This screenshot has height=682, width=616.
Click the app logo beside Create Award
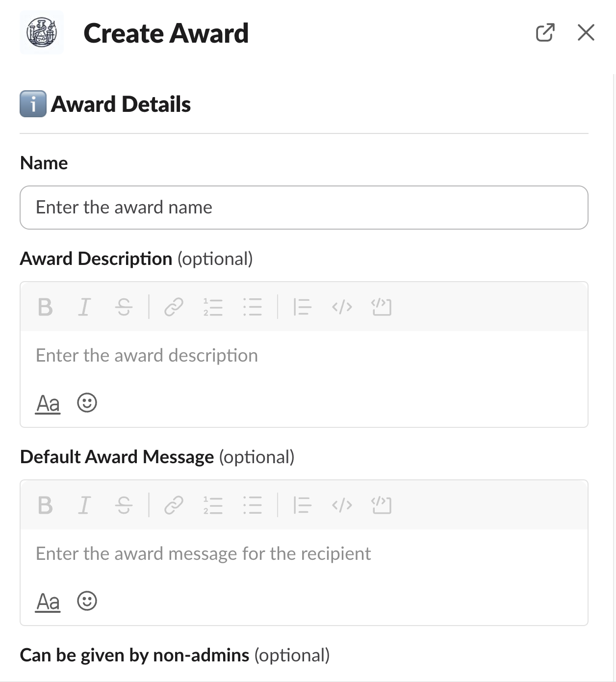coord(42,32)
